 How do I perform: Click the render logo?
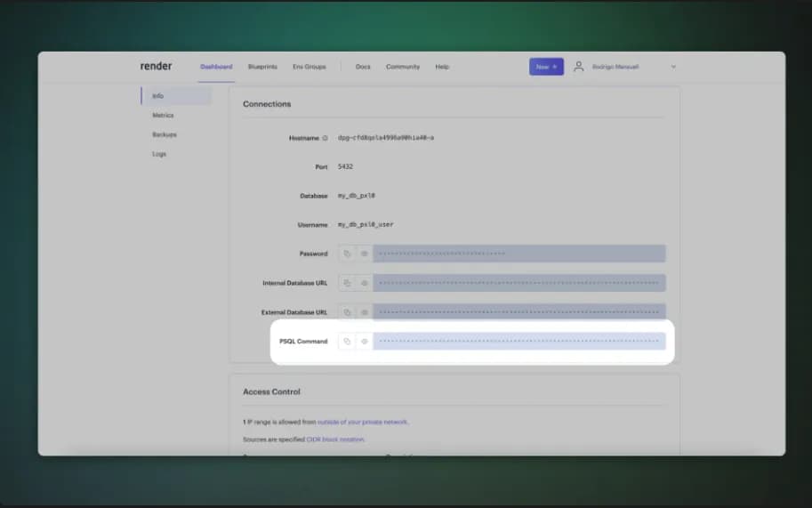click(x=156, y=67)
